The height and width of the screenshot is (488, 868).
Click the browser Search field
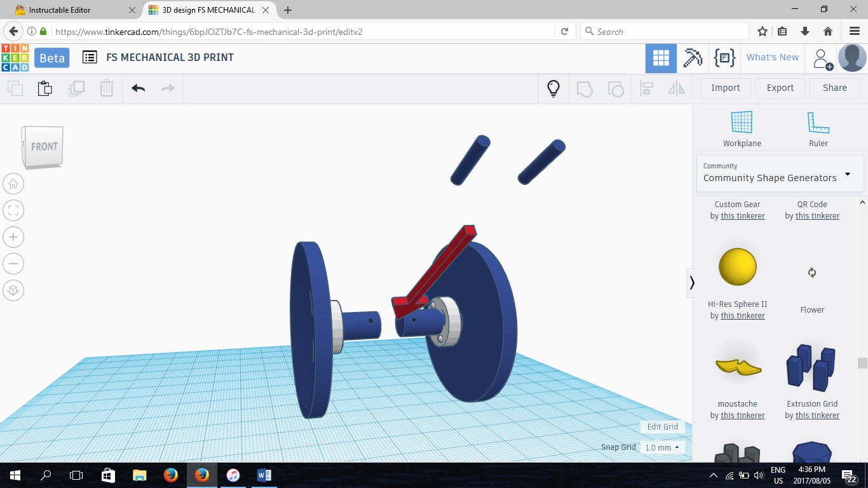click(x=664, y=31)
